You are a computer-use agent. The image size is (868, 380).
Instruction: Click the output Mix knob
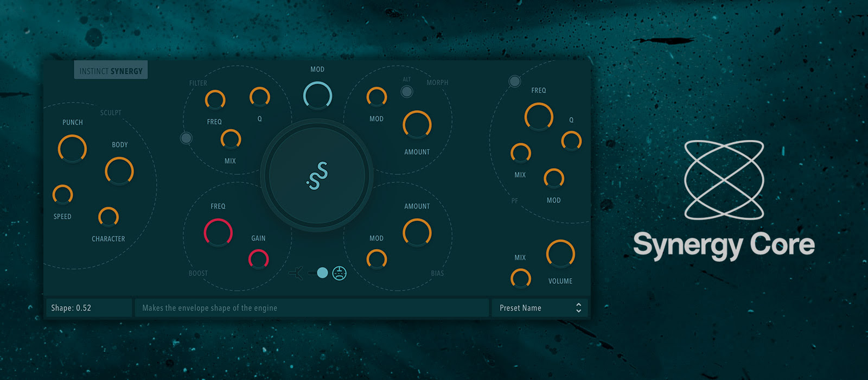(521, 279)
